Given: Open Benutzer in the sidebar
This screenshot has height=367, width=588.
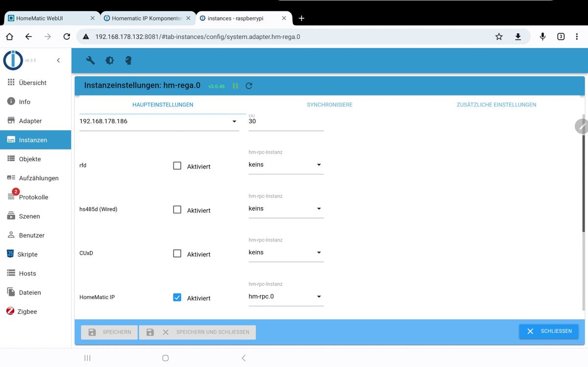Looking at the screenshot, I should 35,236.
